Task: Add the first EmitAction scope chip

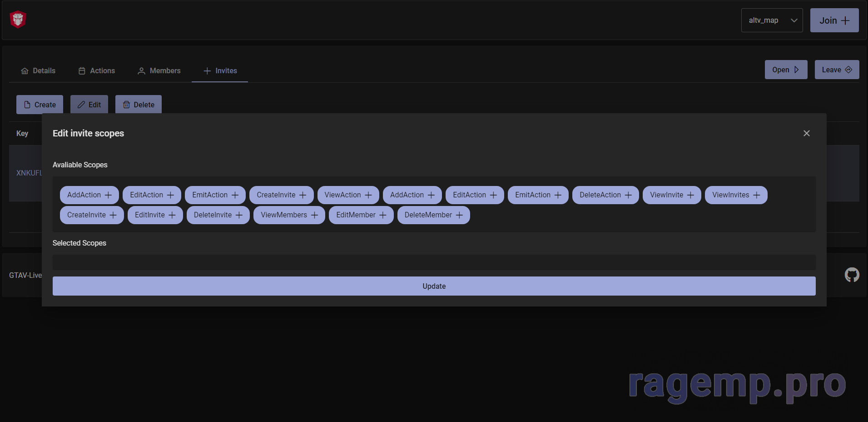Action: tap(215, 195)
